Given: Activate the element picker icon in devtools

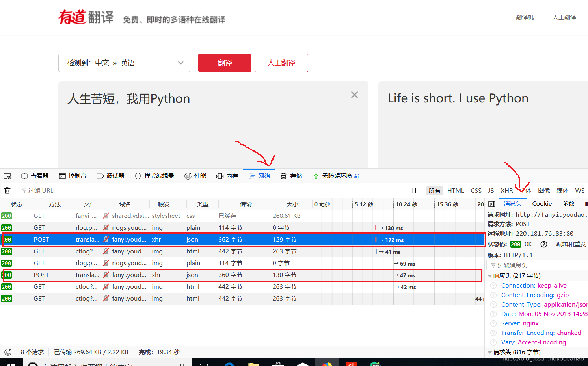Looking at the screenshot, I should pos(7,176).
